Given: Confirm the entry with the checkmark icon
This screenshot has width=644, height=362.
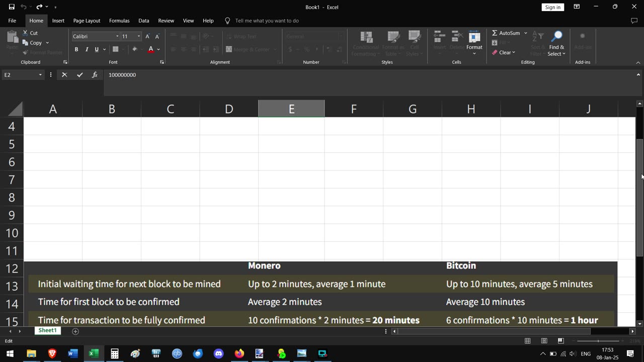Looking at the screenshot, I should [79, 74].
